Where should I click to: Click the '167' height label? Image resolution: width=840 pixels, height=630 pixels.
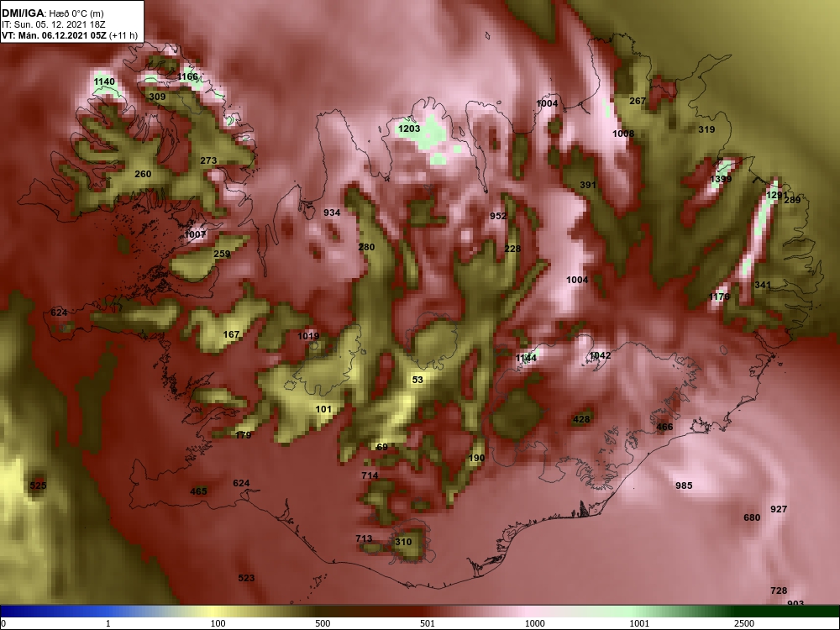coord(231,335)
